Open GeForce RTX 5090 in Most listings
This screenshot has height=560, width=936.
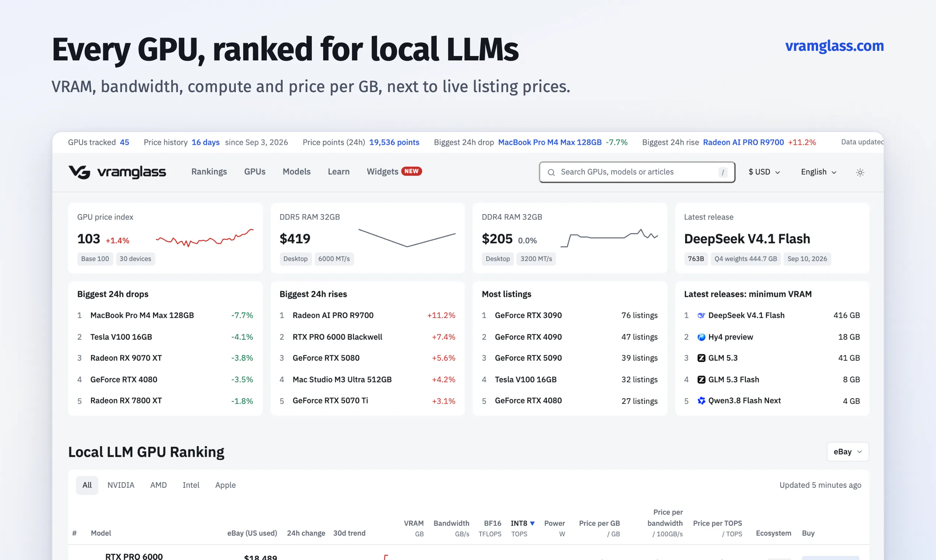click(528, 358)
